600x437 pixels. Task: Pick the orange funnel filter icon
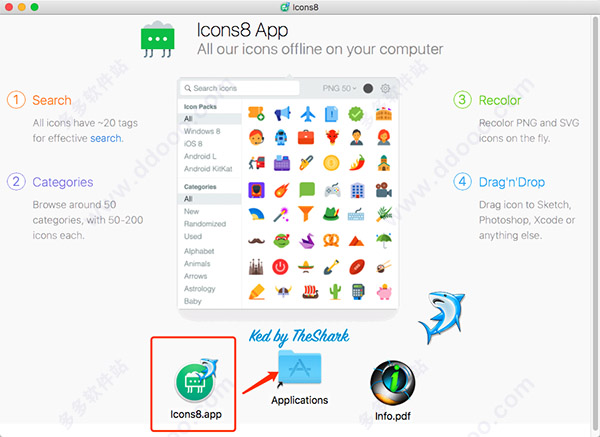pos(306,214)
